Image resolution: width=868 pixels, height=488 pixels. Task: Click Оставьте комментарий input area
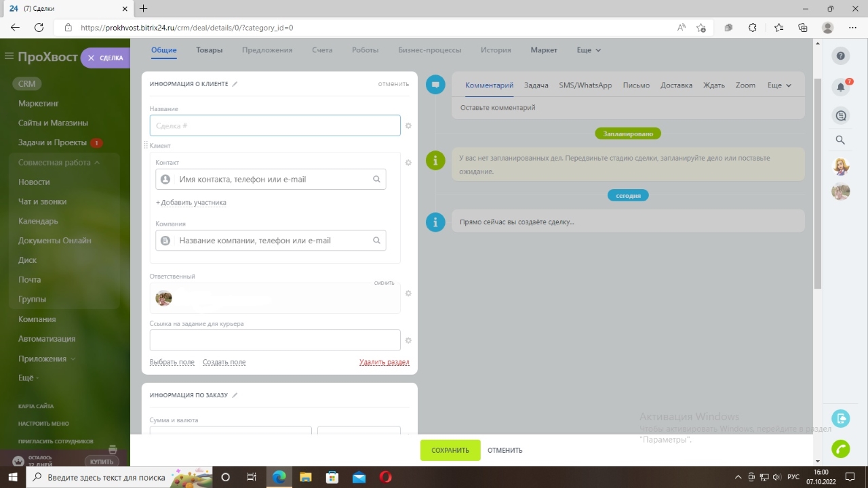pos(628,108)
